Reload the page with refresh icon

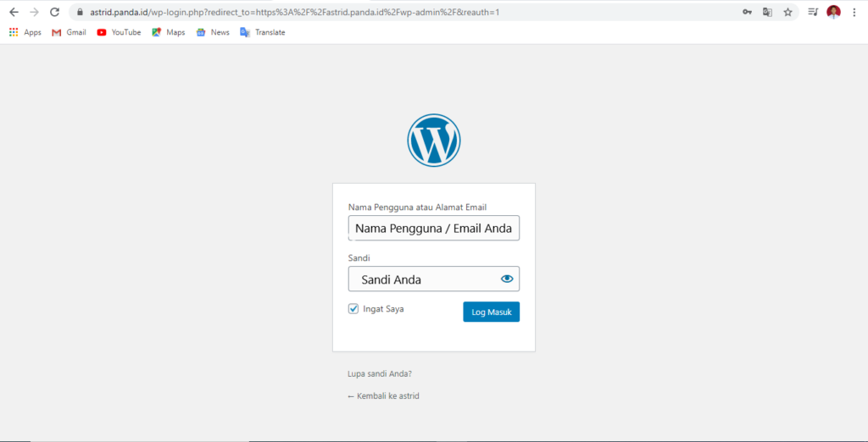(x=54, y=12)
